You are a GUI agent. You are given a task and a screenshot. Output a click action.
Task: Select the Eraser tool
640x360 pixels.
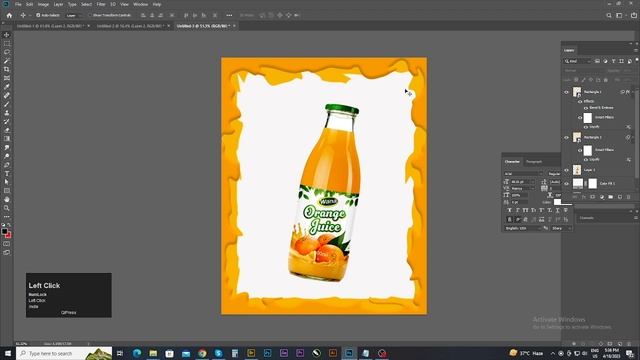7,130
